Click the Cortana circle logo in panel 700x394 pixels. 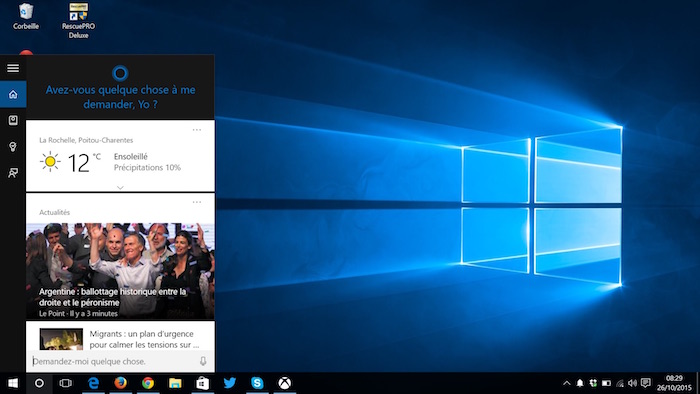[120, 73]
